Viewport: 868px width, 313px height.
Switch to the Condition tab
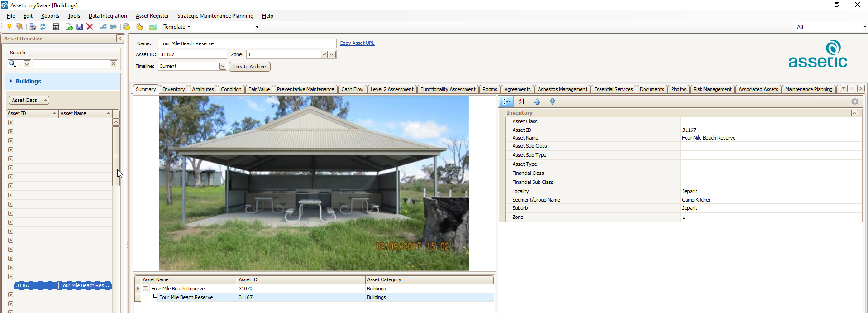[231, 89]
